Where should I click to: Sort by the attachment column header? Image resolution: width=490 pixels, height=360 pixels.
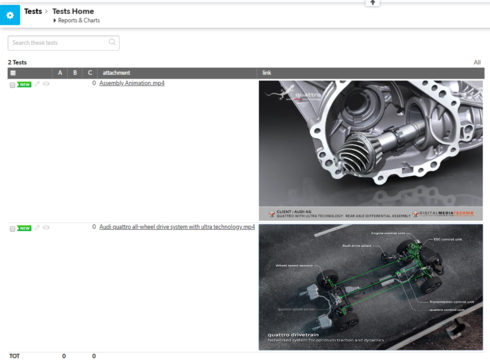(x=116, y=73)
